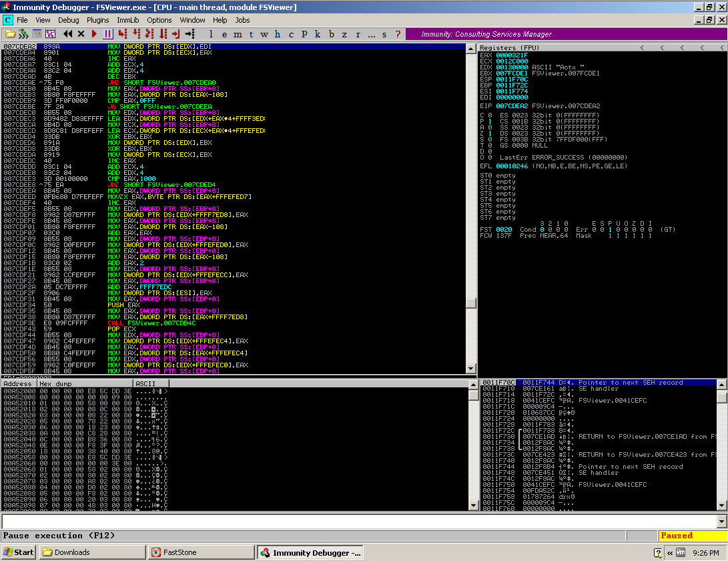This screenshot has width=728, height=561.
Task: Open the Options menu
Action: (159, 20)
